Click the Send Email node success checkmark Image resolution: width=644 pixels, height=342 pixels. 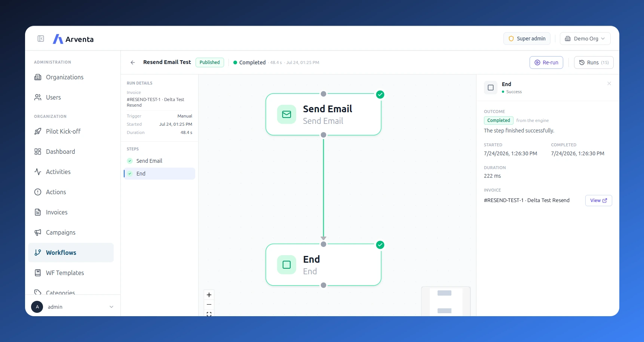pos(380,94)
